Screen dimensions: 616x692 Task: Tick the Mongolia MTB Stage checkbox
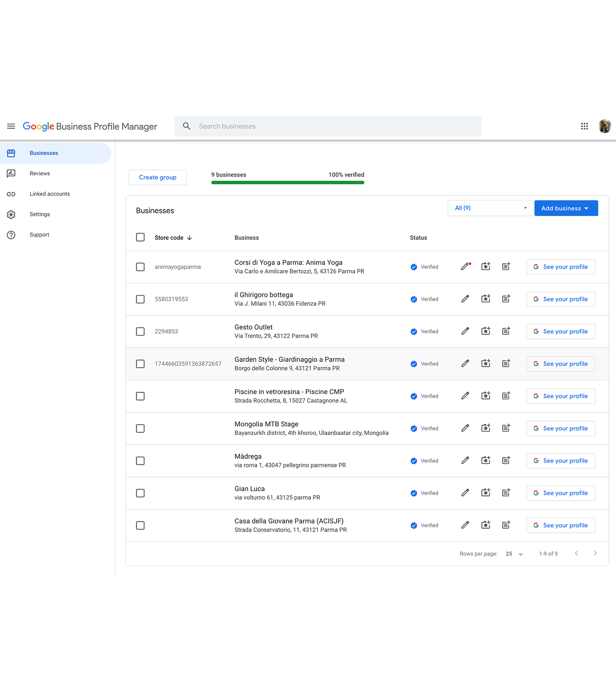(x=140, y=428)
